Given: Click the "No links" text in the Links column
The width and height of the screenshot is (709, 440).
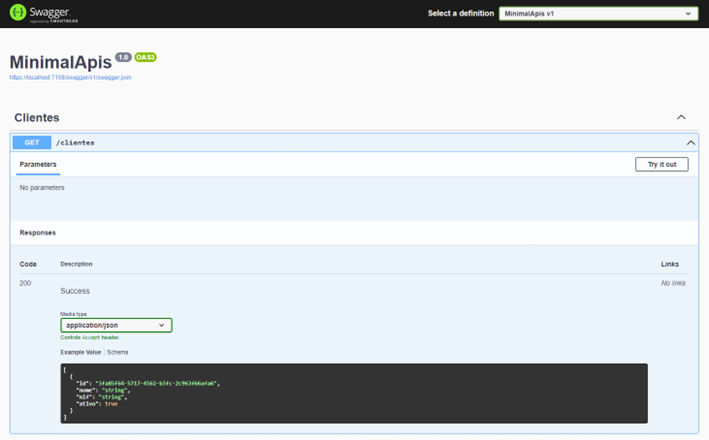Looking at the screenshot, I should [x=673, y=283].
